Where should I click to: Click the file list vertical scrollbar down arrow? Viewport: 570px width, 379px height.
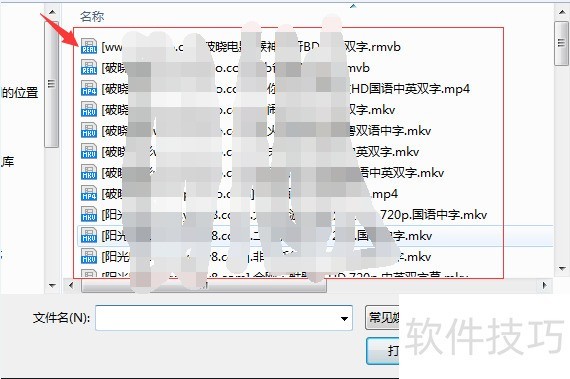coord(562,269)
